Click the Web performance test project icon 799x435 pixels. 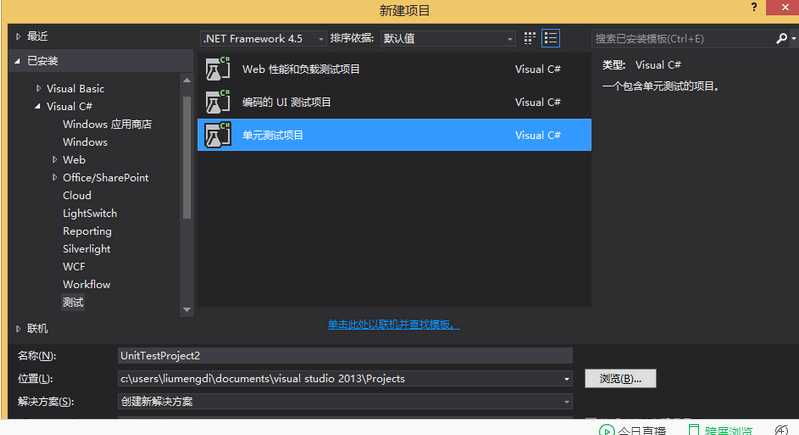coord(218,69)
